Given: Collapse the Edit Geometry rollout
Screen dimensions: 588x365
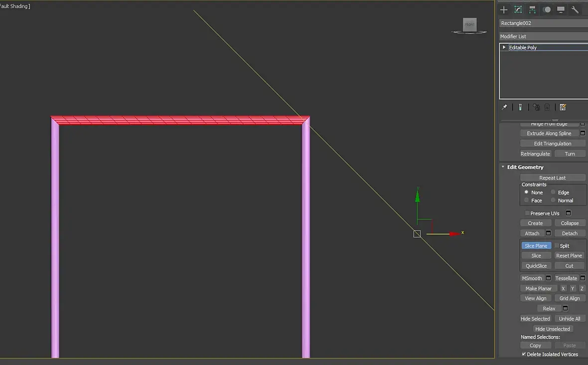Looking at the screenshot, I should (503, 167).
